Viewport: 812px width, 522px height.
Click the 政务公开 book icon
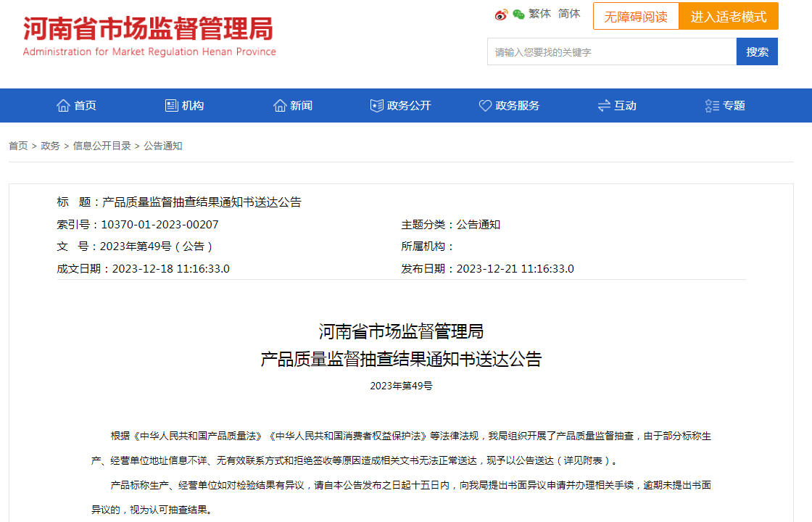(376, 106)
